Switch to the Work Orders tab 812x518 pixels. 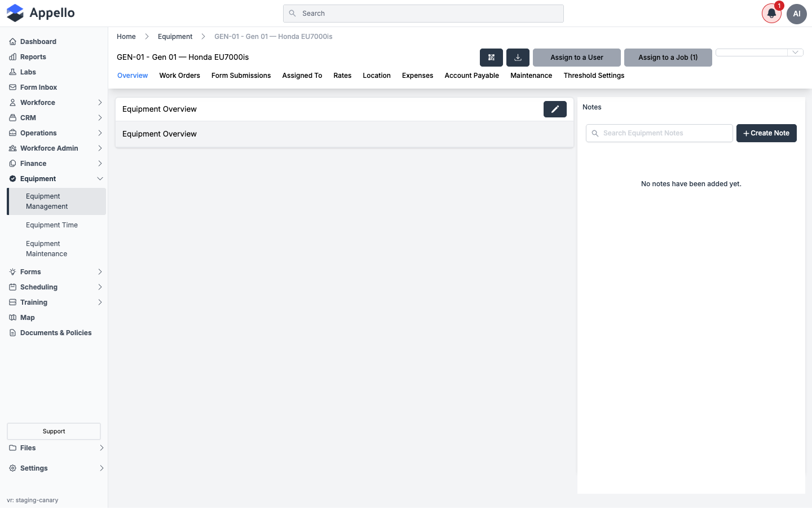[179, 76]
